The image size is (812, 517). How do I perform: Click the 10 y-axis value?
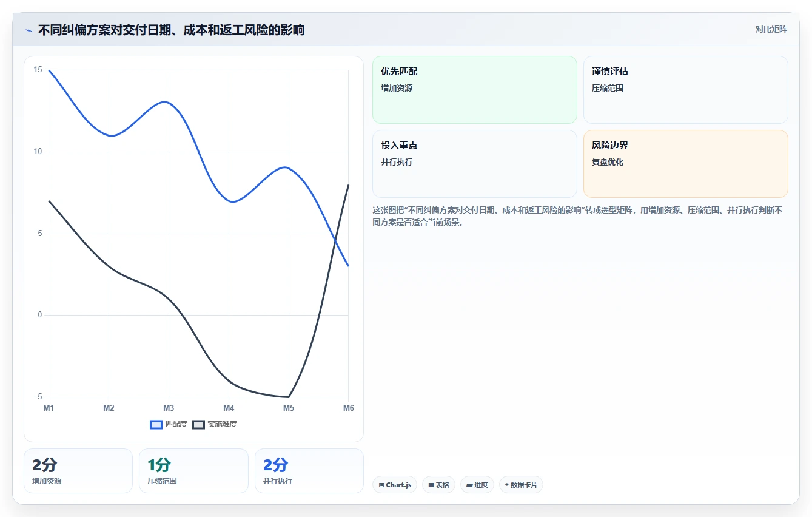(38, 152)
